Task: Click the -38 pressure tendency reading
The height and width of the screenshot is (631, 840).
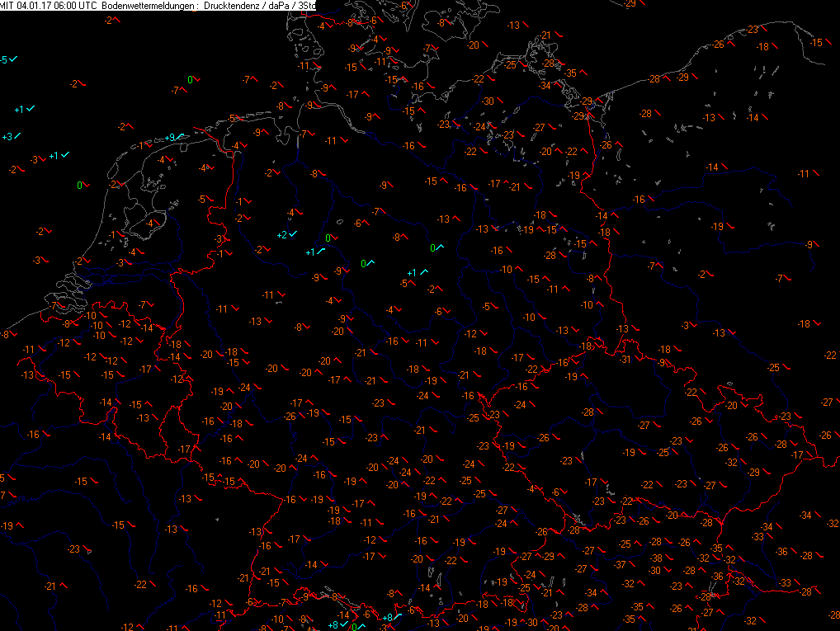Action: (656, 558)
